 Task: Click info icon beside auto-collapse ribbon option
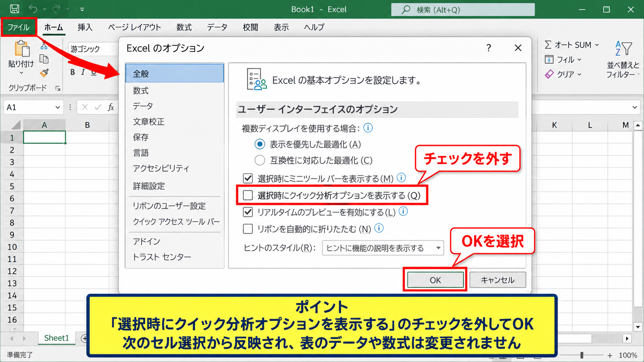[379, 228]
